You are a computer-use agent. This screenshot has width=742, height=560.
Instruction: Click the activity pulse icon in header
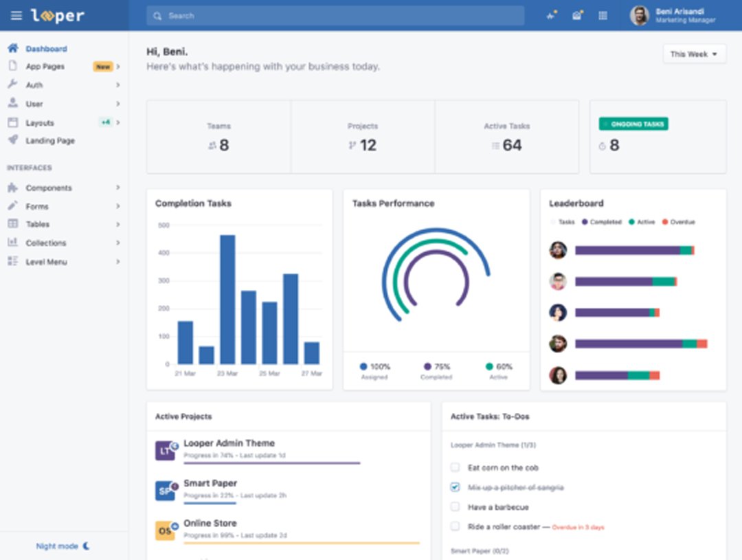(x=551, y=16)
